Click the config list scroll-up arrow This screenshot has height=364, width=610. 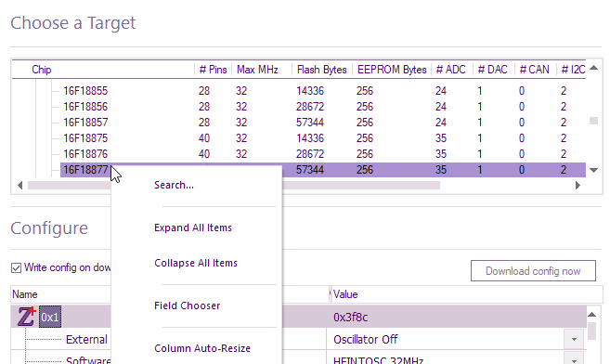591,315
